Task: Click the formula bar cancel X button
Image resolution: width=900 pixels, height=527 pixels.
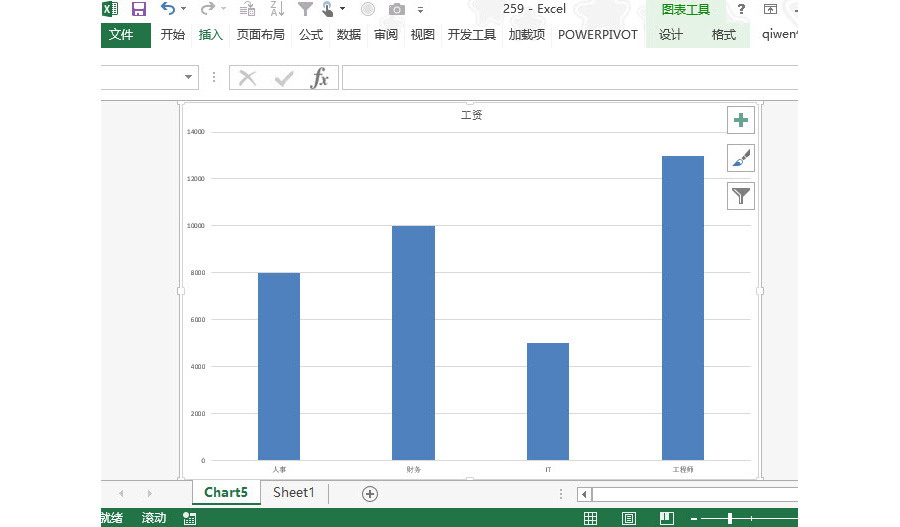Action: click(x=247, y=78)
